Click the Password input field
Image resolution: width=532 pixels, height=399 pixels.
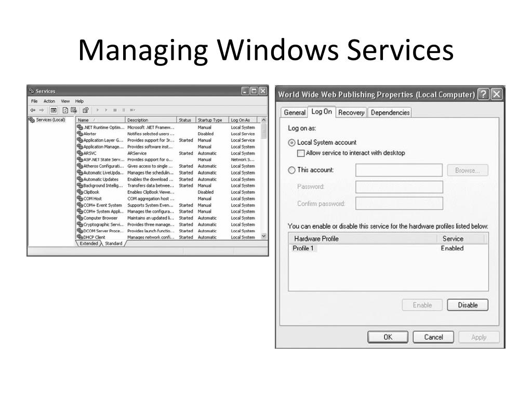coord(399,187)
